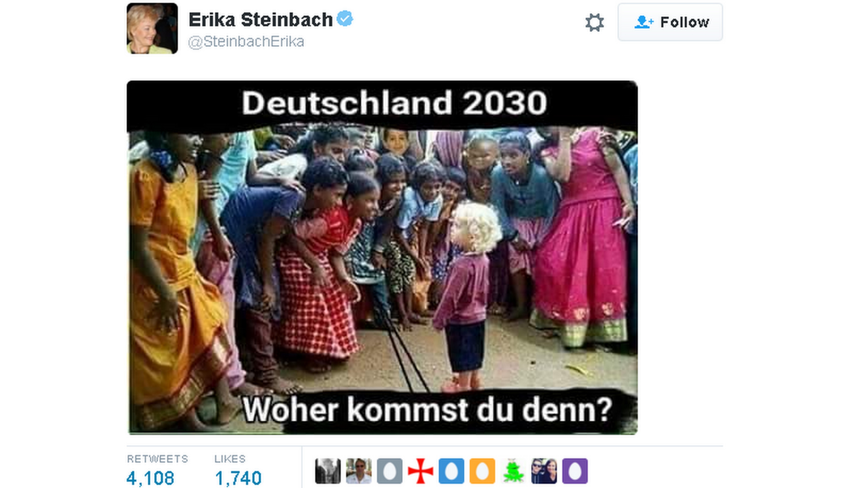Select the orange egg avatar
The width and height of the screenshot is (868, 488).
[x=482, y=471]
